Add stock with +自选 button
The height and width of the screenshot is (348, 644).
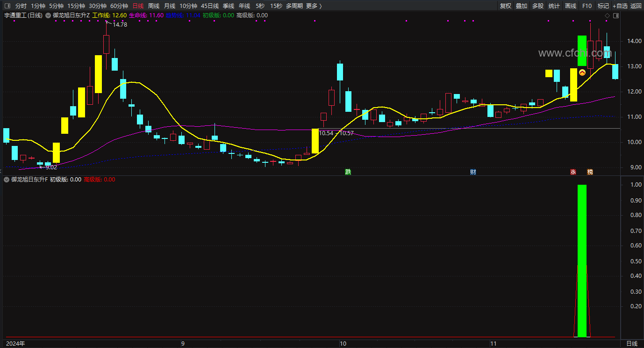pos(620,6)
